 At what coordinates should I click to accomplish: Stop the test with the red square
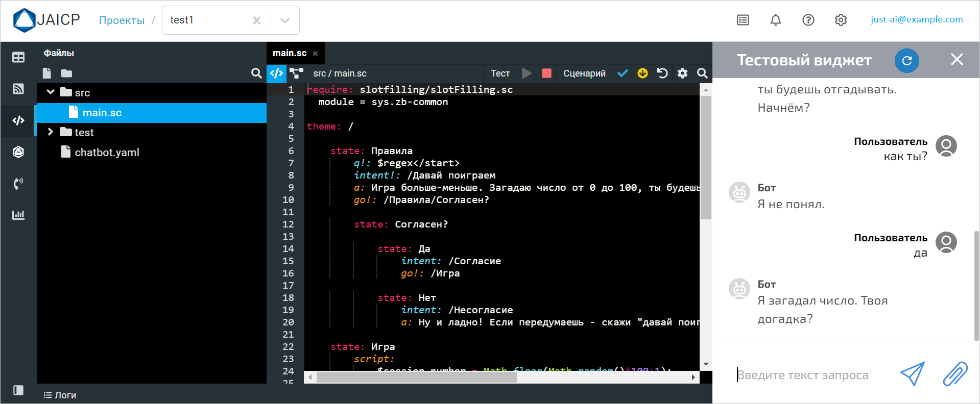point(546,73)
